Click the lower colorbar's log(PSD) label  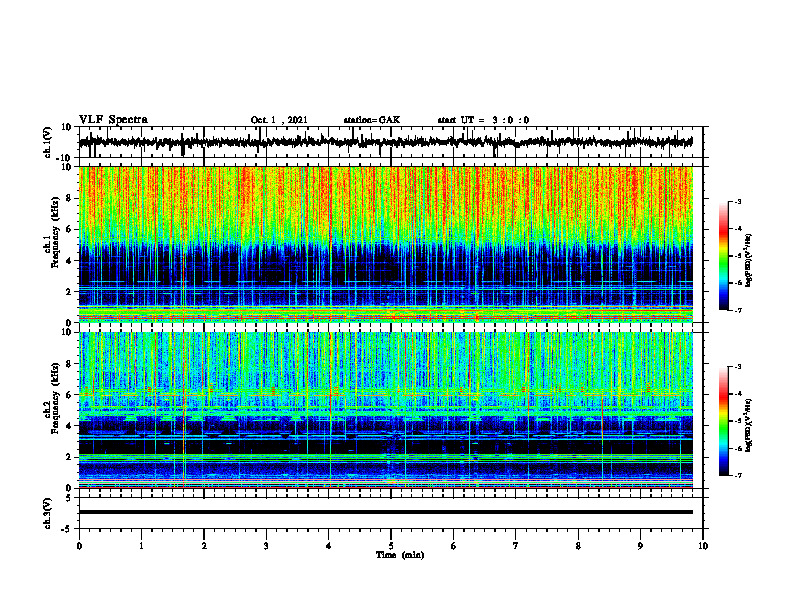pyautogui.click(x=748, y=425)
